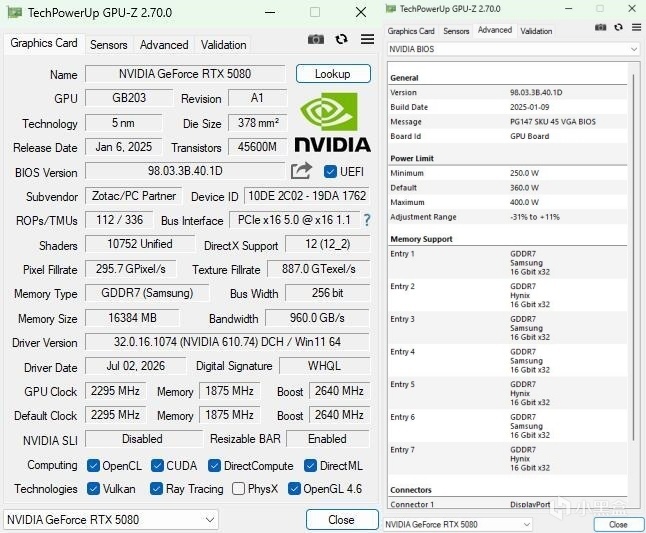Toggle the Ray Tracing checkbox

pyautogui.click(x=156, y=489)
